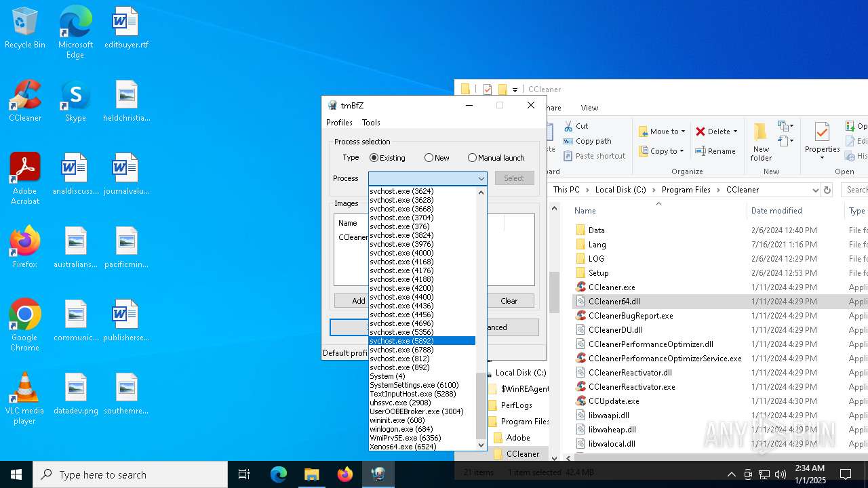Click the Cut icon in Explorer ribbon
Viewport: 868px width, 488px height.
[x=576, y=126]
